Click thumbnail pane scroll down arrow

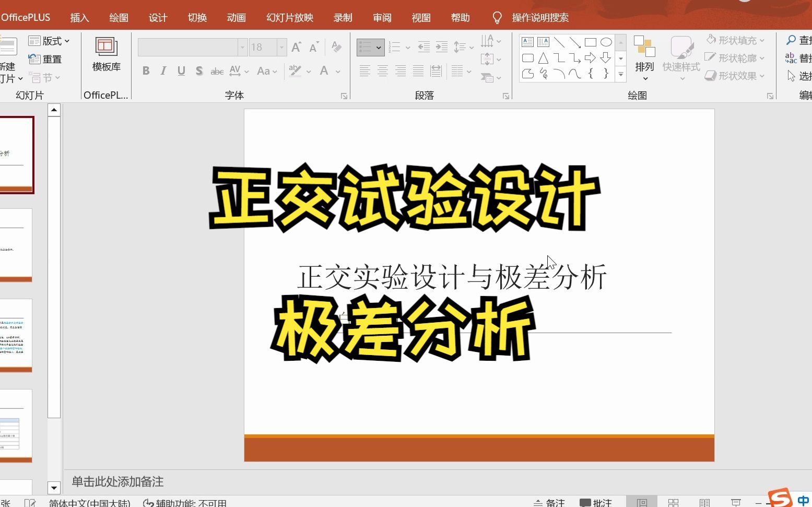pyautogui.click(x=54, y=488)
